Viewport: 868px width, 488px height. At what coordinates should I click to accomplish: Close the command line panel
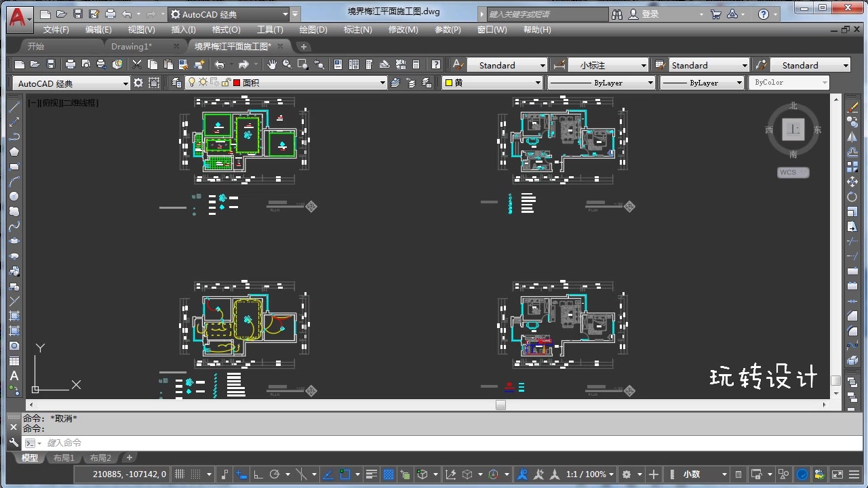pyautogui.click(x=14, y=427)
